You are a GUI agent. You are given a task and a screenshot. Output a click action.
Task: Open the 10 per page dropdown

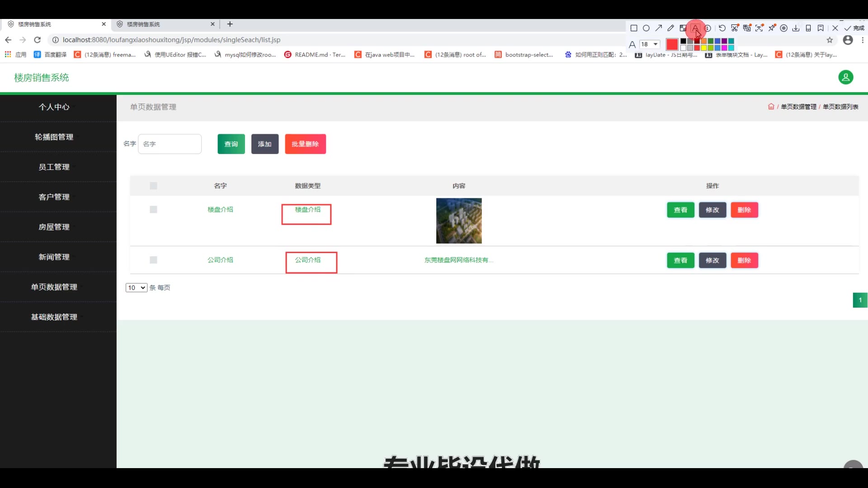[x=136, y=288]
